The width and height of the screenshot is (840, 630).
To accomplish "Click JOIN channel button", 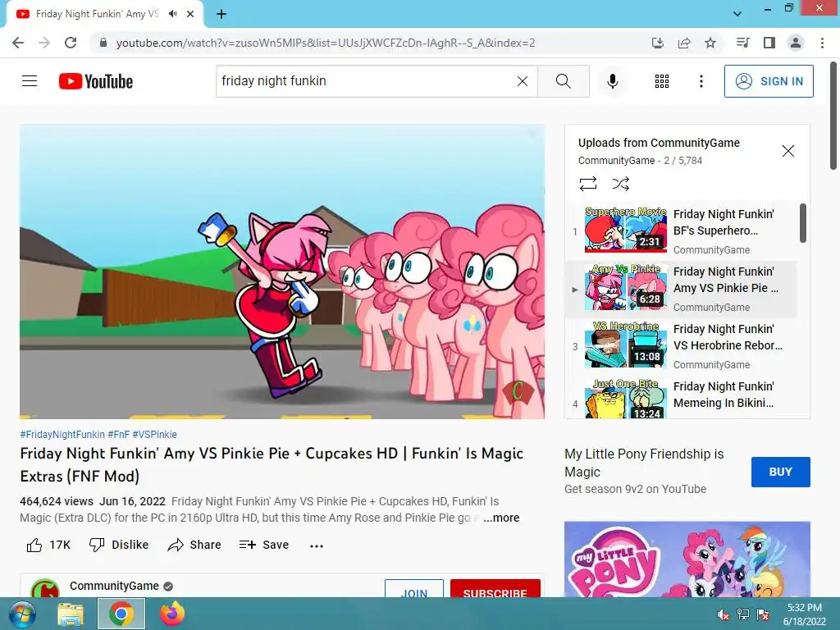I will [414, 588].
